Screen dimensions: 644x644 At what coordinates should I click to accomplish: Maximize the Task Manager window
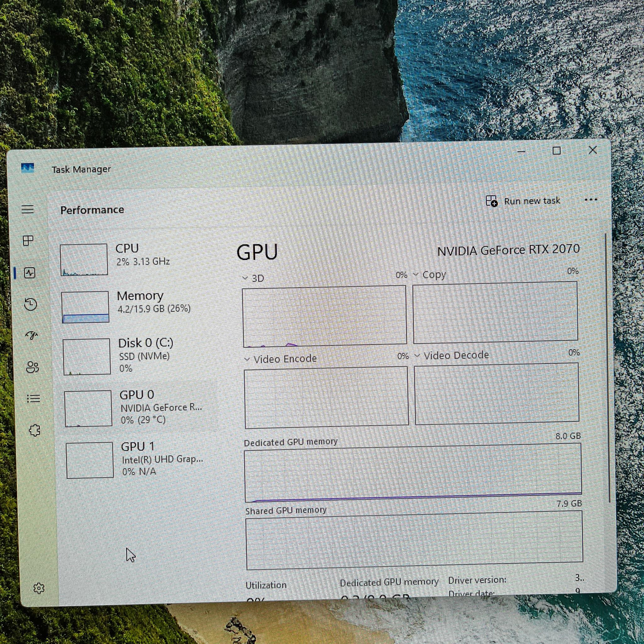(556, 151)
